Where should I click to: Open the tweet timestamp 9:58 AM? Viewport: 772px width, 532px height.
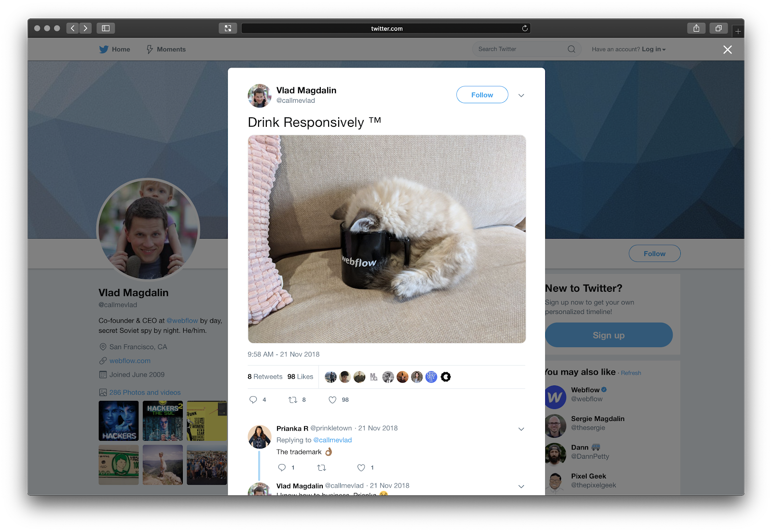click(284, 354)
